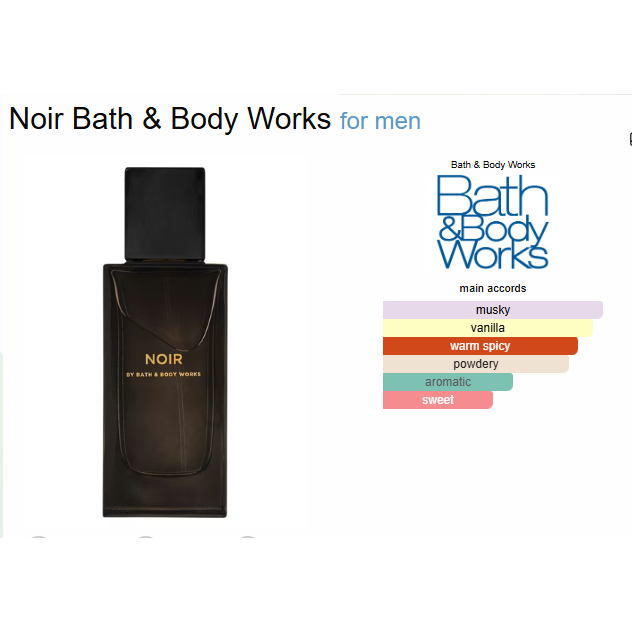The width and height of the screenshot is (632, 632).
Task: Click the black cap of the perfume bottle
Action: click(x=165, y=214)
